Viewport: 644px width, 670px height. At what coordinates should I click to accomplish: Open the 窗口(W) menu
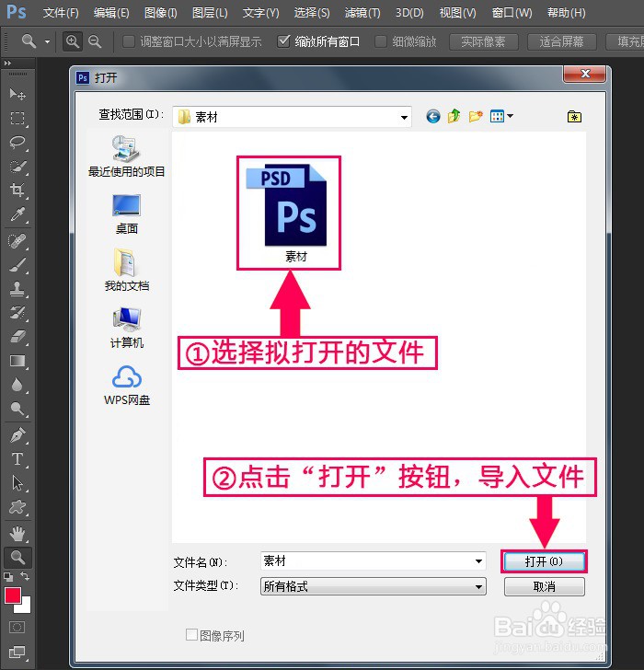pos(512,13)
